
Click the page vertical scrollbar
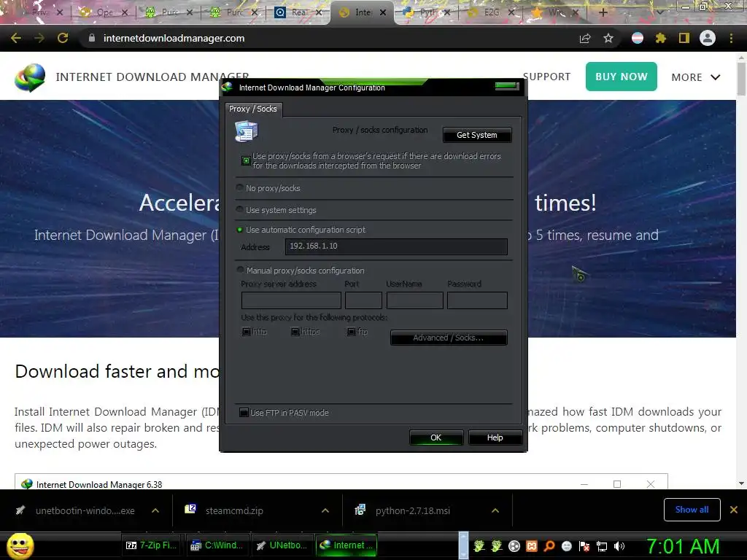741,270
